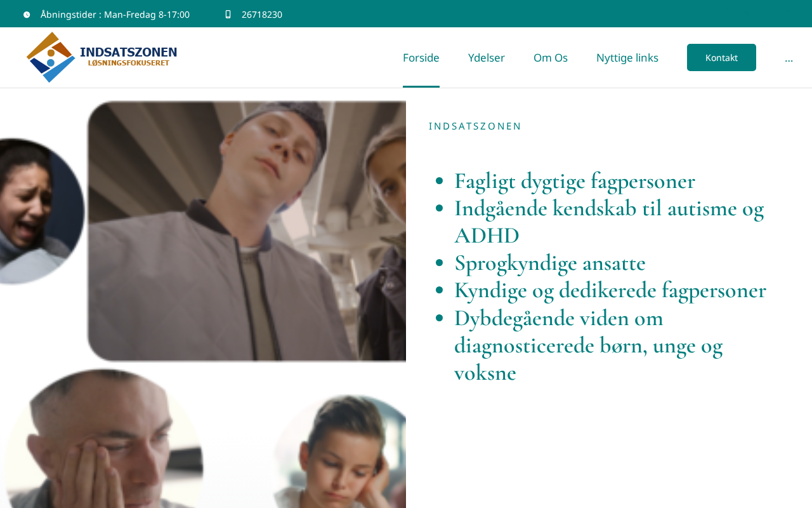Image resolution: width=812 pixels, height=508 pixels.
Task: Click the 'Sprogkyndige ansatte' bullet
Action: click(x=550, y=263)
